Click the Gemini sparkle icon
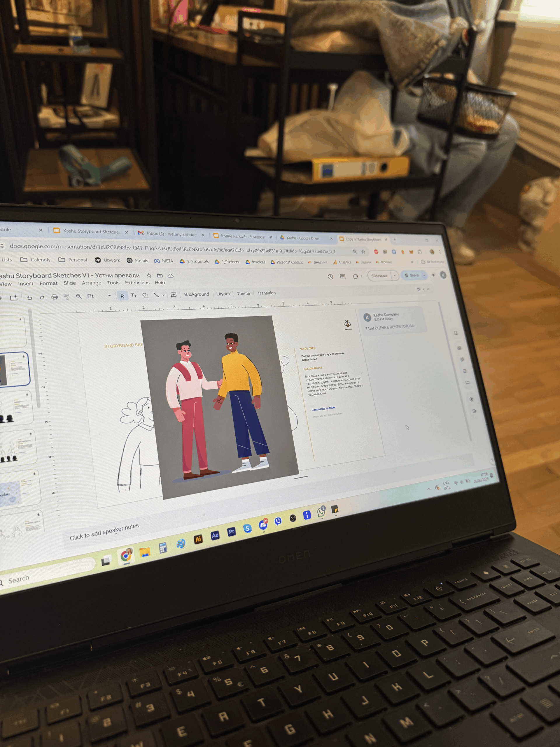Viewport: 560px width, 747px height. coord(433,275)
